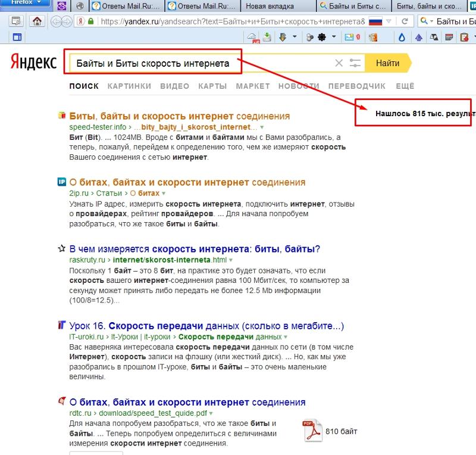Open the Firefox application menu button
The image size is (476, 455).
[25, 3]
